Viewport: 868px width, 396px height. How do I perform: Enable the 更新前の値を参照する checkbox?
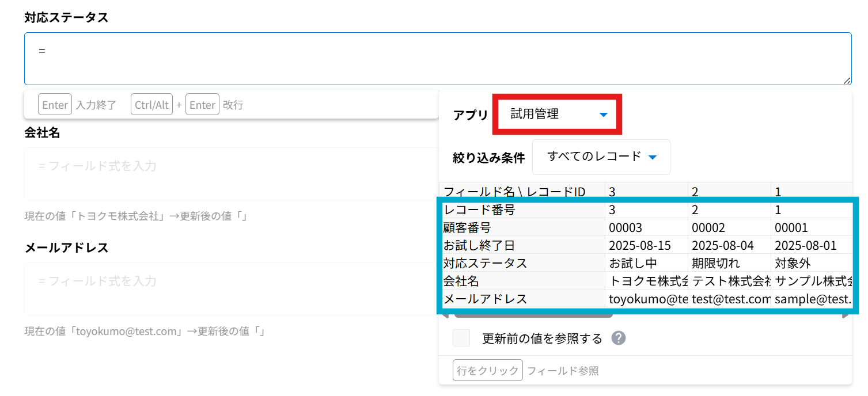(x=461, y=338)
